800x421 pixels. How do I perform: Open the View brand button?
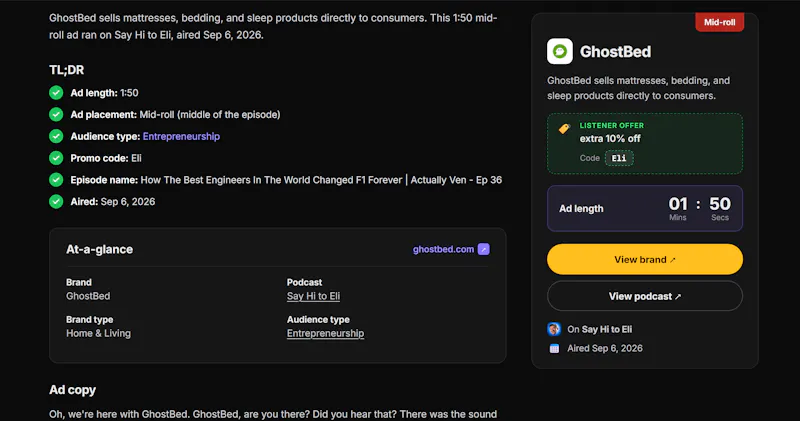click(645, 259)
